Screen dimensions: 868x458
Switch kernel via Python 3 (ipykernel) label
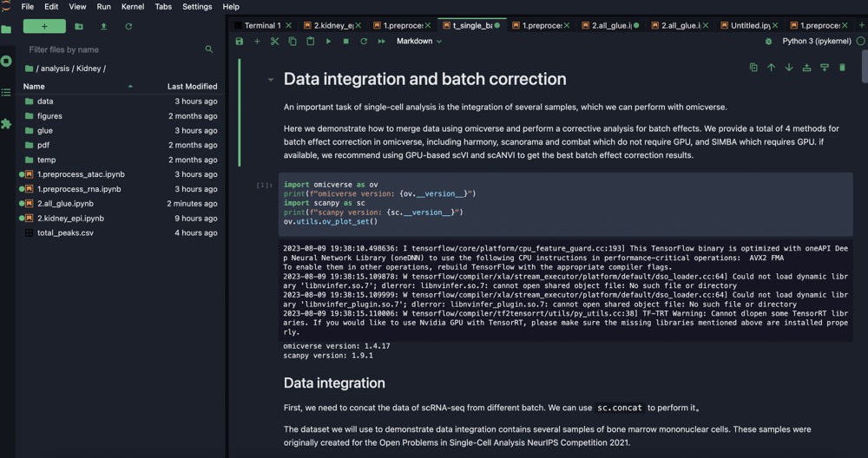point(817,42)
